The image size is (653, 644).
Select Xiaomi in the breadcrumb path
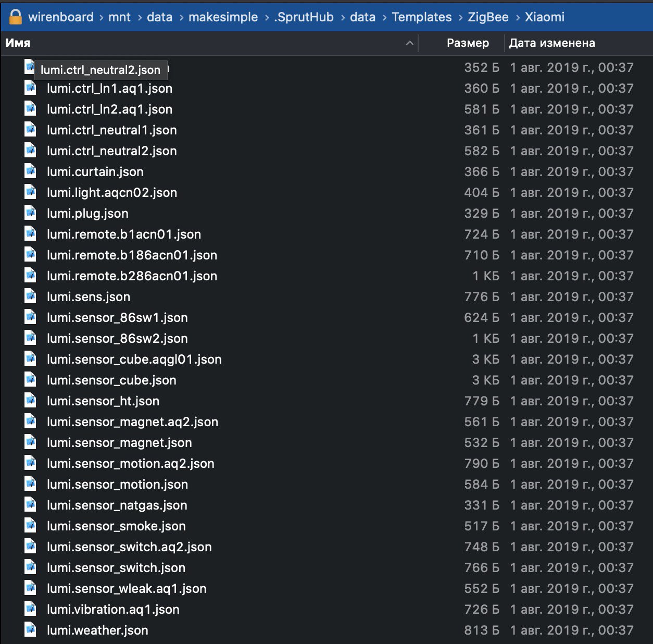click(545, 17)
